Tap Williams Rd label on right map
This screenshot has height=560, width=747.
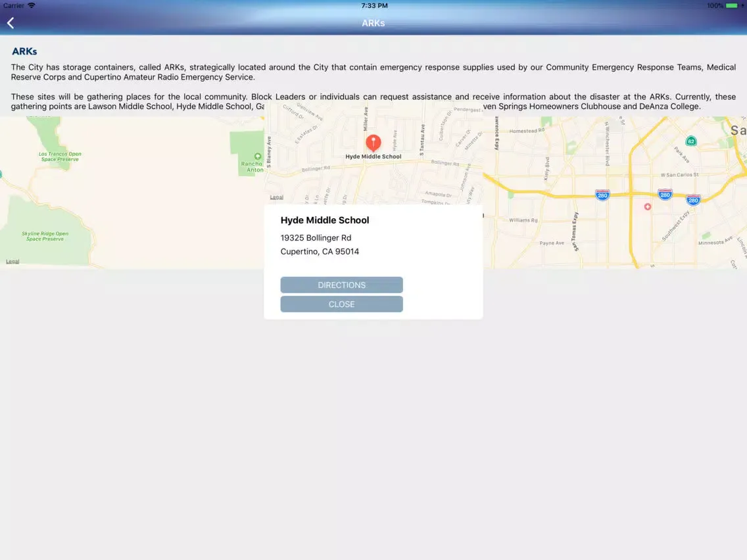click(x=523, y=220)
